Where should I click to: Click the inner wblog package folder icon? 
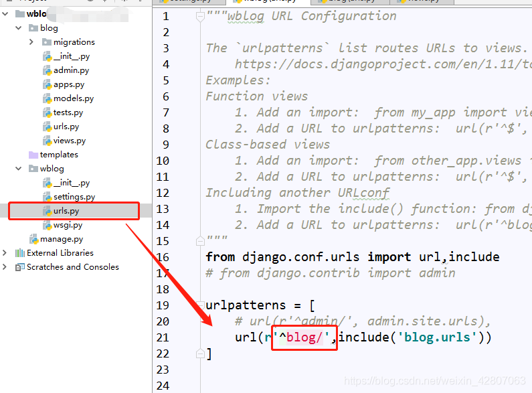point(33,169)
